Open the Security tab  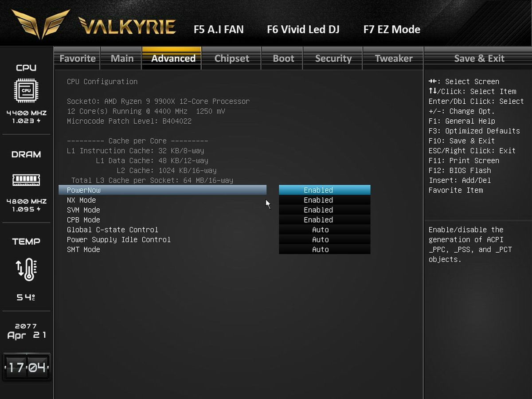tap(333, 58)
